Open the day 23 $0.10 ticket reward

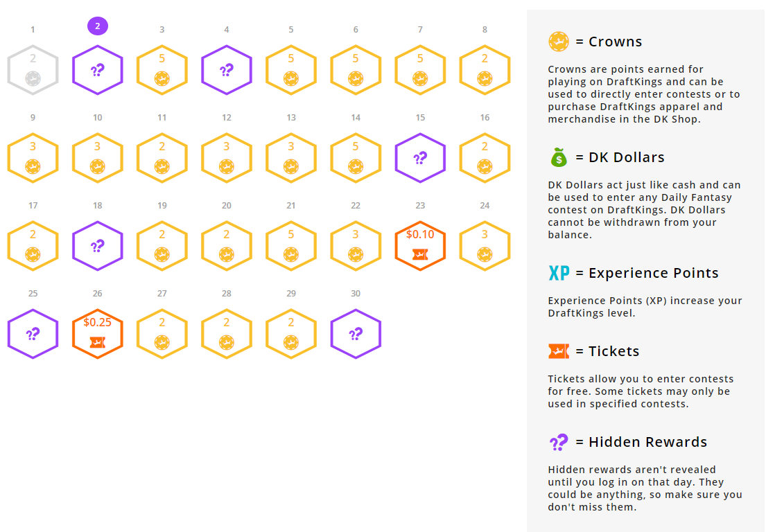tap(420, 245)
